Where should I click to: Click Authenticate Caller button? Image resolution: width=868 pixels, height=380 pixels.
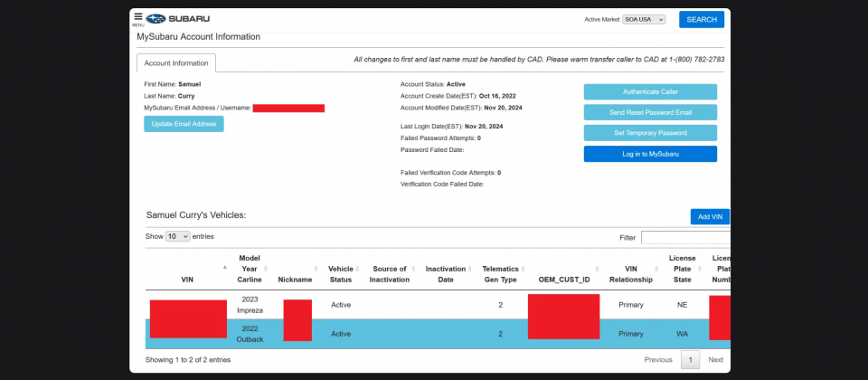[650, 92]
